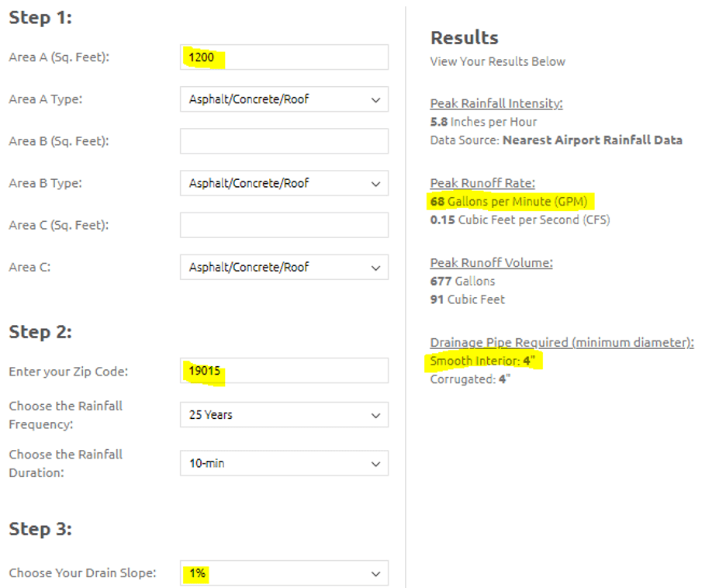The image size is (726, 588).
Task: Open the Area C surface type dropdown
Action: click(x=284, y=267)
